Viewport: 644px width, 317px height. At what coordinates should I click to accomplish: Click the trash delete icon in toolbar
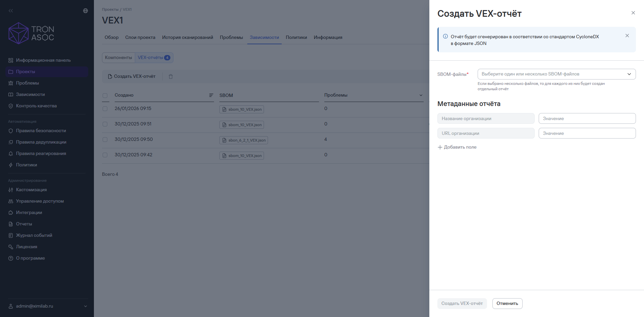171,76
